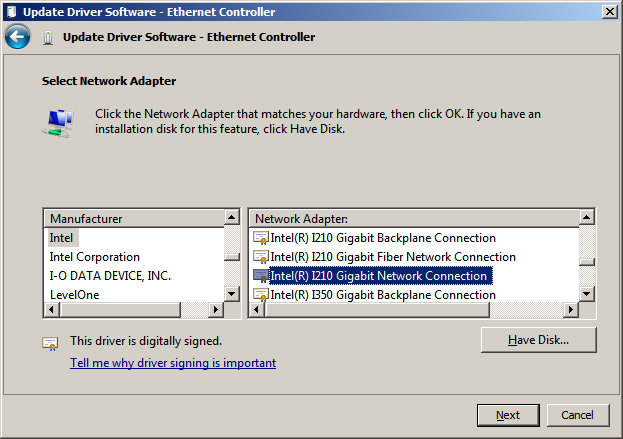The image size is (623, 439).
Task: Click the Manufacturer vertical scroll thumb
Action: tap(232, 257)
